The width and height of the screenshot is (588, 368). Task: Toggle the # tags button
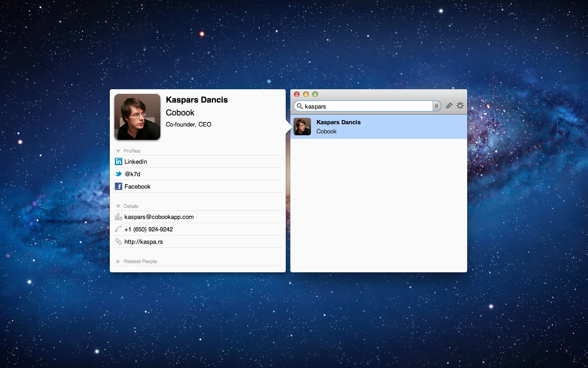click(x=436, y=106)
